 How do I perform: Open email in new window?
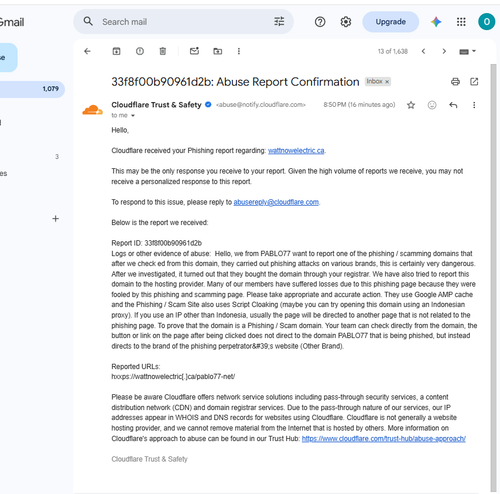[474, 82]
